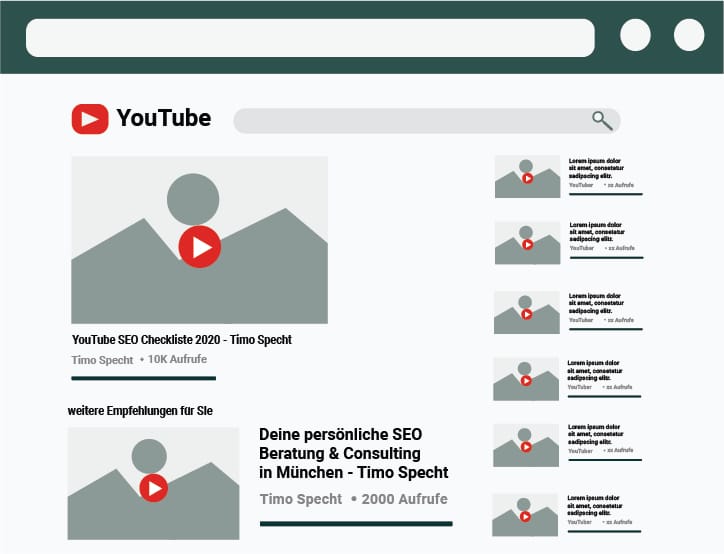Open 'Lorem ipsum dolor' title of bottom sidebar video
The height and width of the screenshot is (554, 724).
[595, 506]
